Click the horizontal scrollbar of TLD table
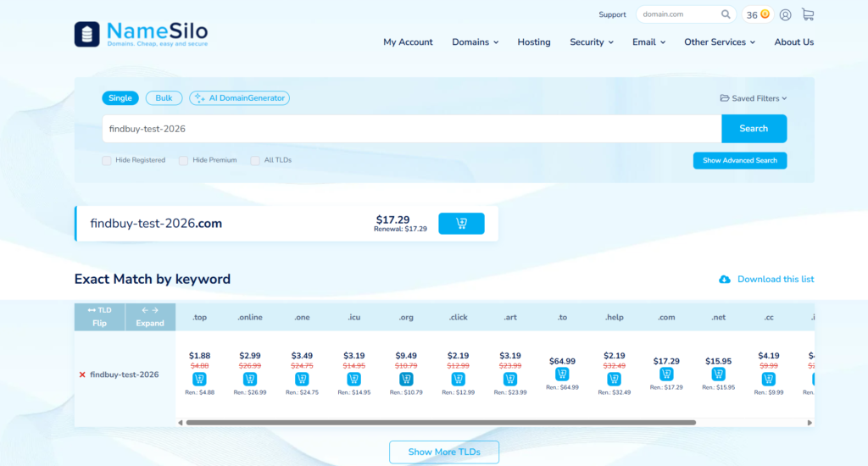Viewport: 868px width, 466px height. (x=441, y=423)
